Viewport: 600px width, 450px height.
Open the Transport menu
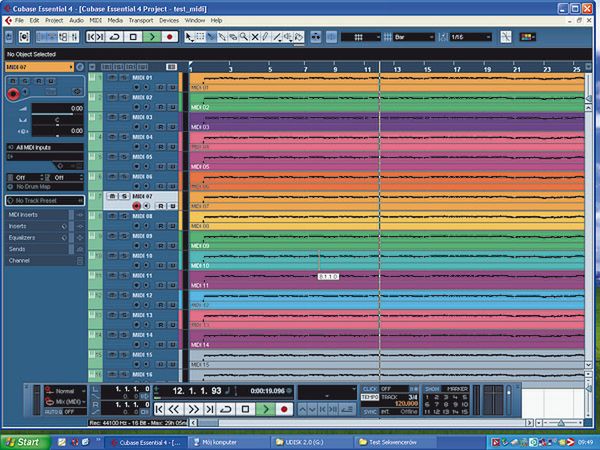point(139,20)
